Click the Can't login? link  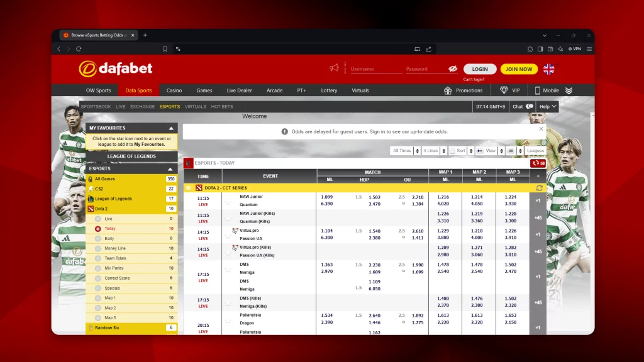(x=474, y=80)
